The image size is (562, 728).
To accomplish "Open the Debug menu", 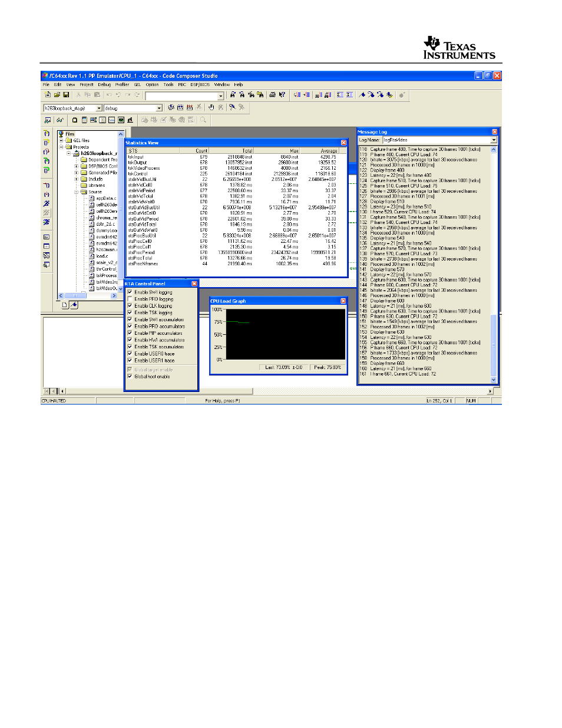I will pos(104,84).
